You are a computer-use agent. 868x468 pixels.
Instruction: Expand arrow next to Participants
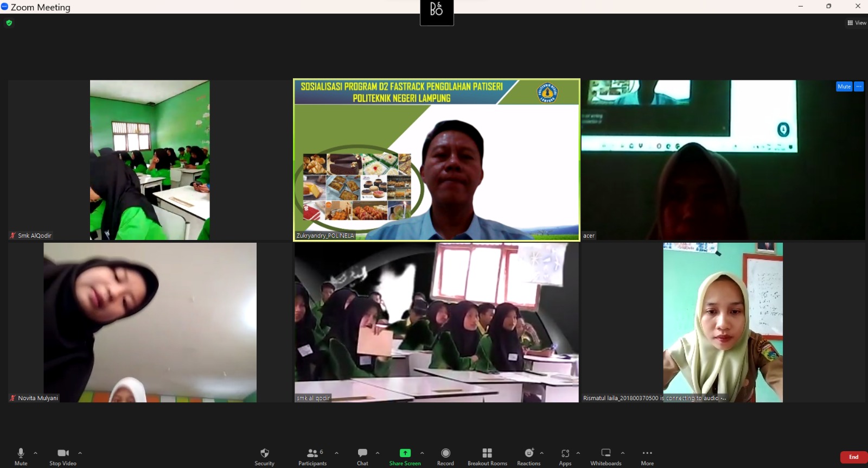coord(336,453)
